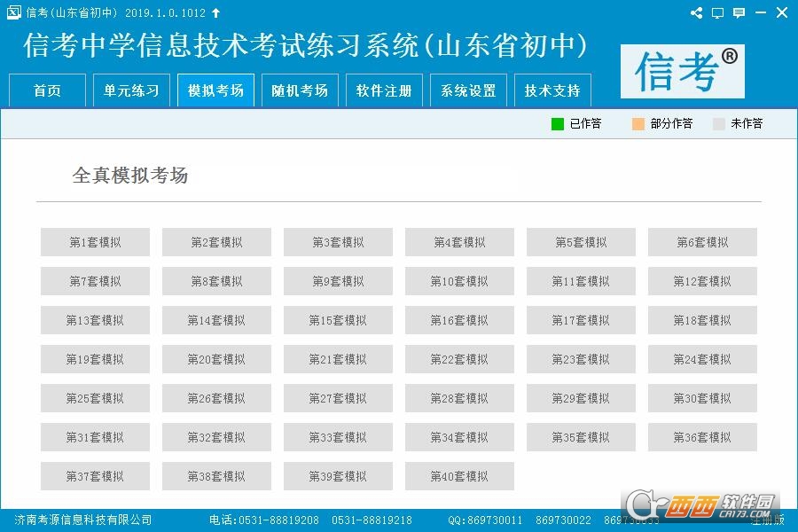This screenshot has height=532, width=798.
Task: Click the orange 部分作答 legend swatch
Action: pyautogui.click(x=638, y=124)
